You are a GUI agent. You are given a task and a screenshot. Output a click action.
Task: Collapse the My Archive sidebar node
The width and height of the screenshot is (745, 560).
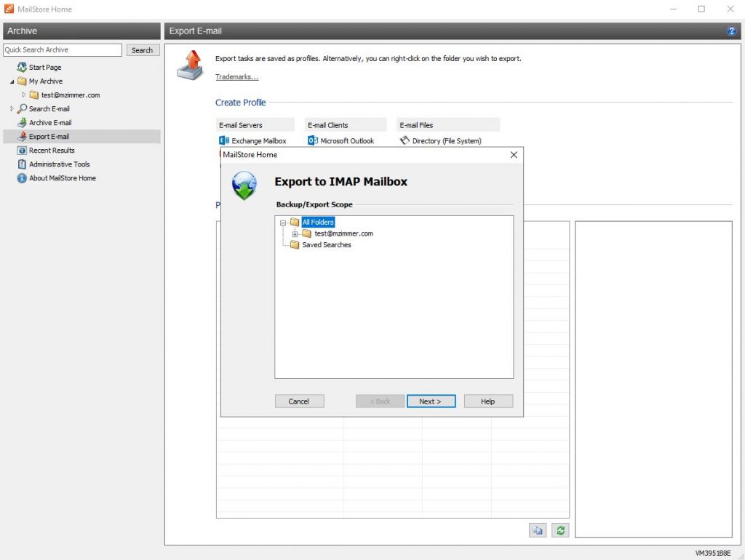pos(12,81)
